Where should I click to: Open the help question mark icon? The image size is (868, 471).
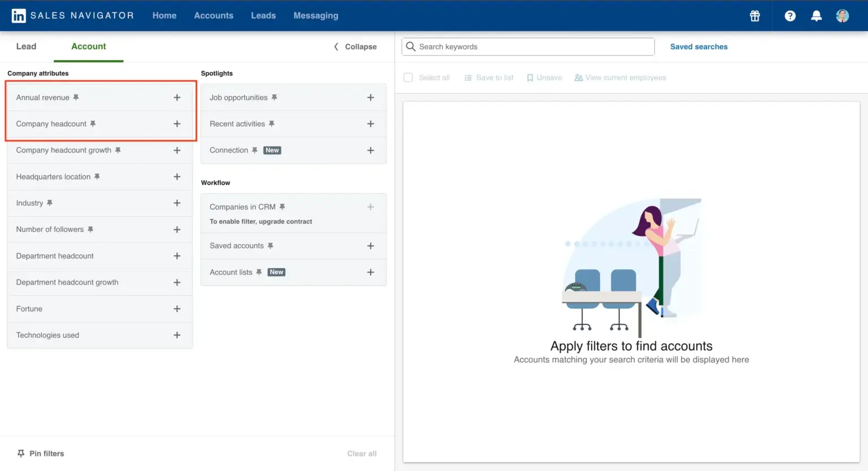coord(790,16)
